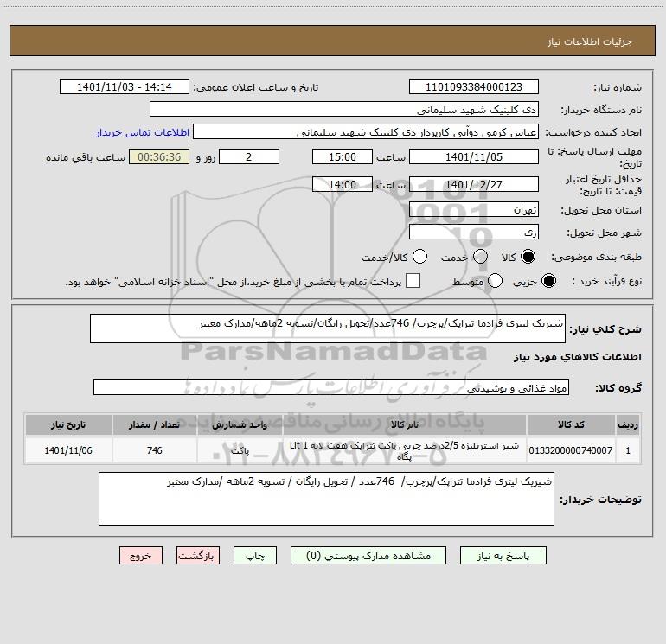Viewport: 666px width, 644px height.
Task: Click goods group field مواد غذائی و نوشیدنی
Action: point(331,387)
